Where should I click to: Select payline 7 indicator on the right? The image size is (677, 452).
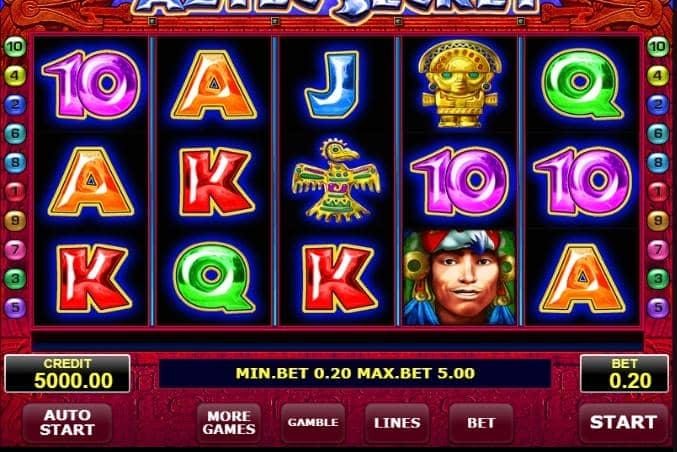click(658, 250)
